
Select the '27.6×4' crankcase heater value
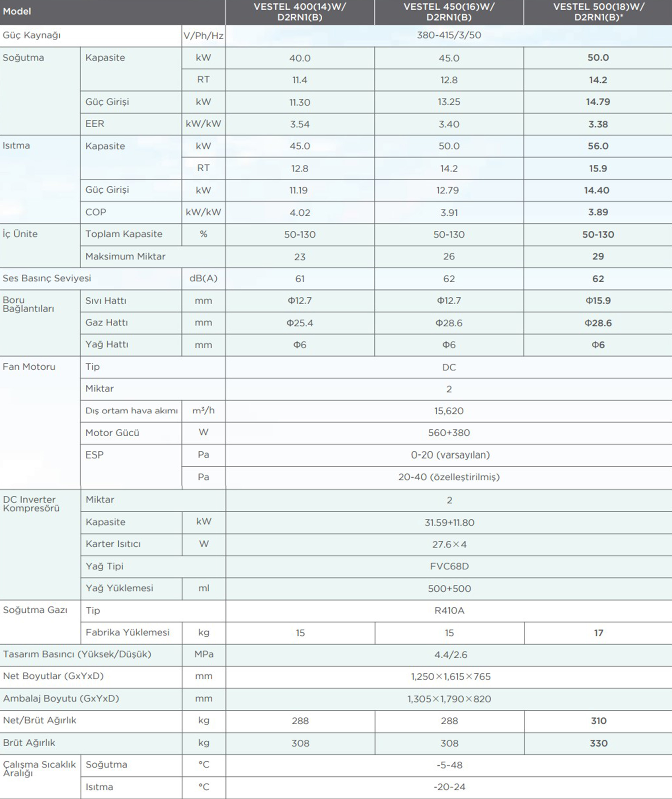pos(450,545)
